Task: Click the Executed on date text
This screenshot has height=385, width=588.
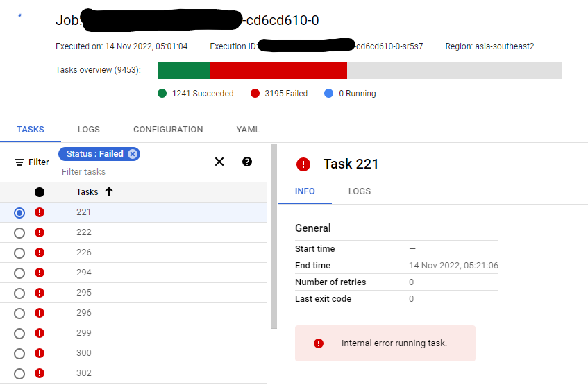Action: coord(121,46)
